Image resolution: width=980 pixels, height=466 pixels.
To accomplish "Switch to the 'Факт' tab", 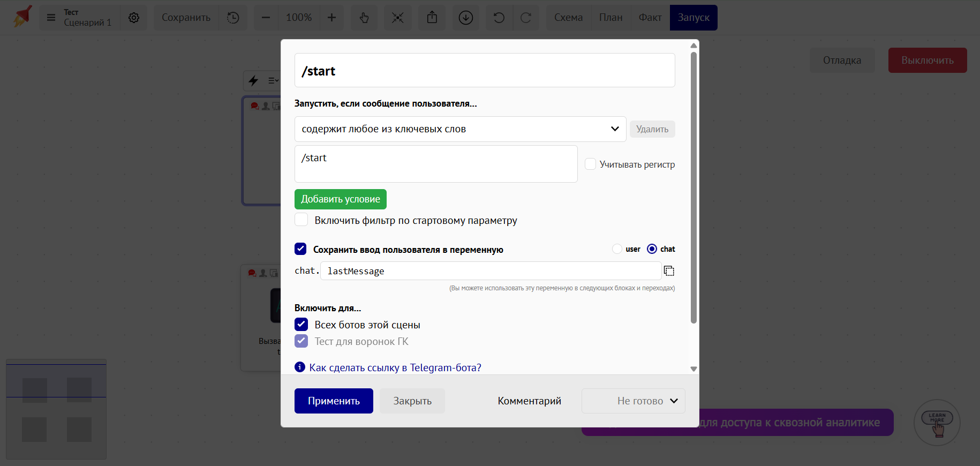I will point(650,18).
